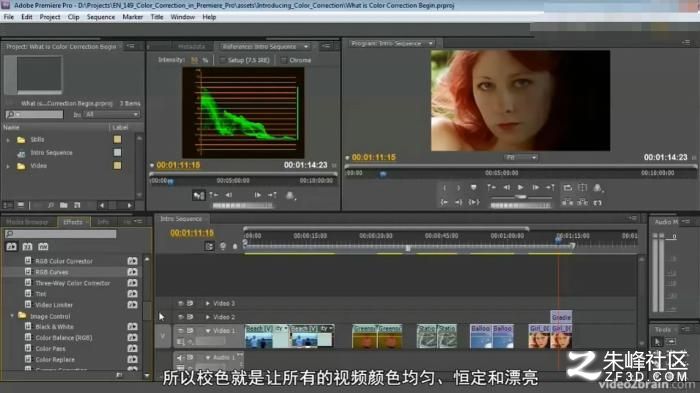The image size is (700, 393).
Task: Expand the Stills bin
Action: tap(8, 140)
